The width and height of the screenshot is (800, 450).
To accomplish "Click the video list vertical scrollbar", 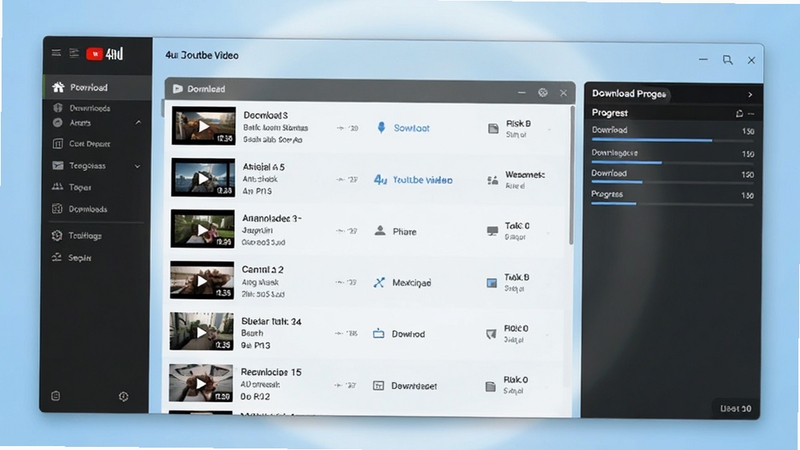I will coord(571,175).
